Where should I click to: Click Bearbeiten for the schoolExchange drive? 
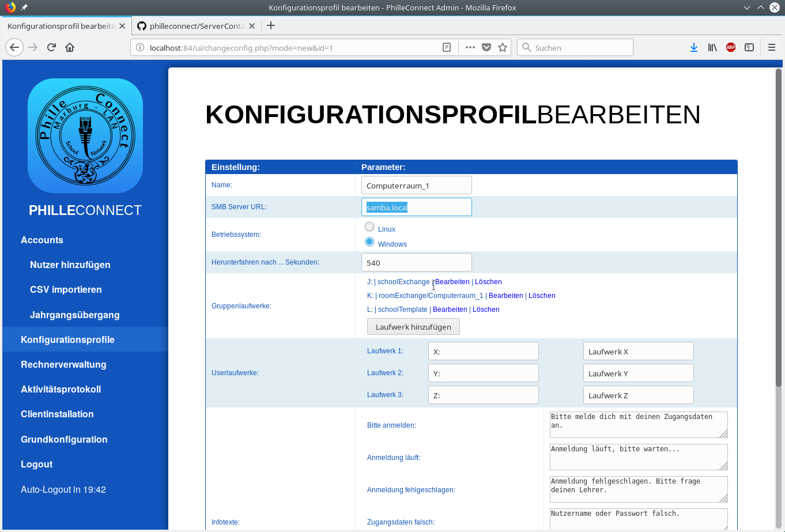(452, 282)
